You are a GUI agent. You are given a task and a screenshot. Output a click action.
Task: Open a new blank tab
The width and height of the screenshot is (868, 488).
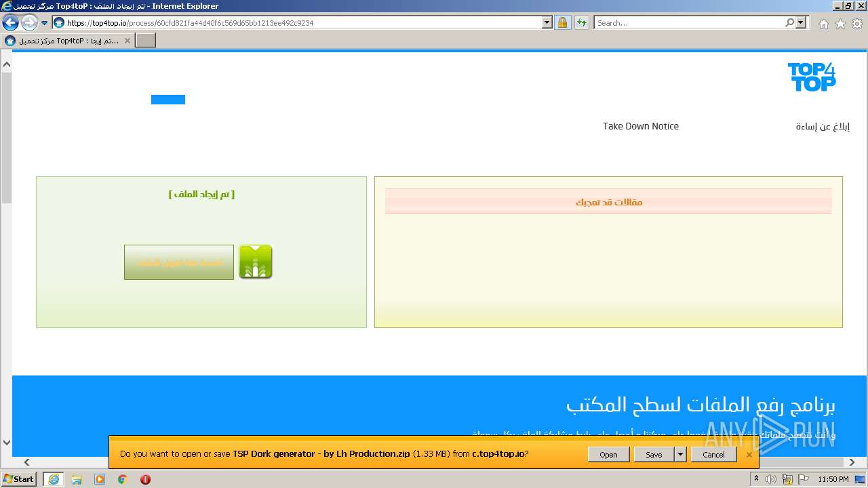point(146,41)
